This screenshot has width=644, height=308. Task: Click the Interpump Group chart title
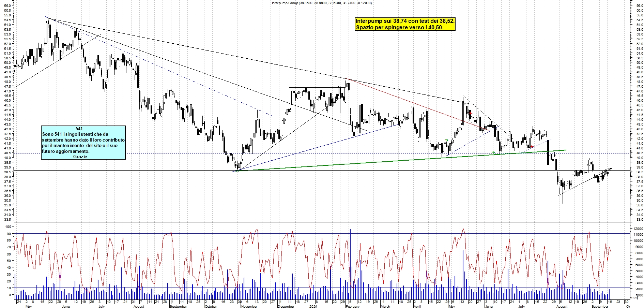[322, 3]
